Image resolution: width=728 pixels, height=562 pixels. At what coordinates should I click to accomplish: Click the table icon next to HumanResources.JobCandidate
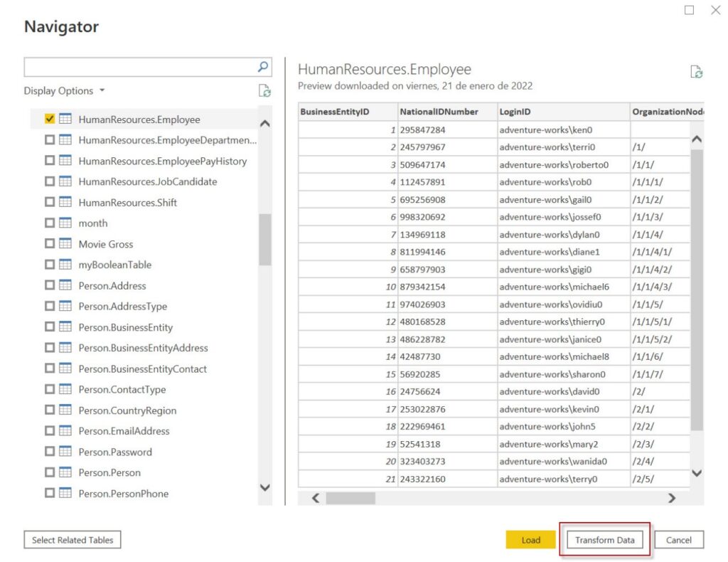(x=67, y=181)
